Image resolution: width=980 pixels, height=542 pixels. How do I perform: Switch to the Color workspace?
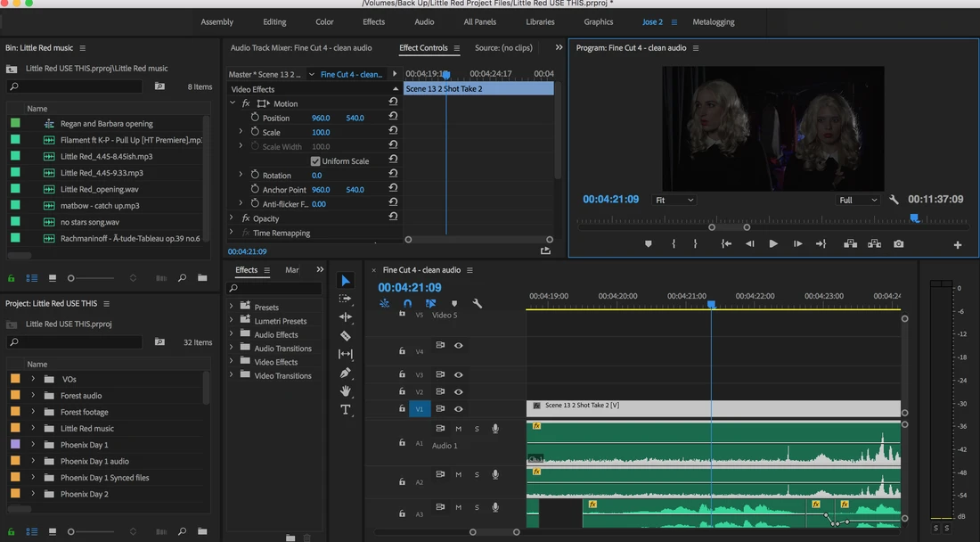coord(324,22)
